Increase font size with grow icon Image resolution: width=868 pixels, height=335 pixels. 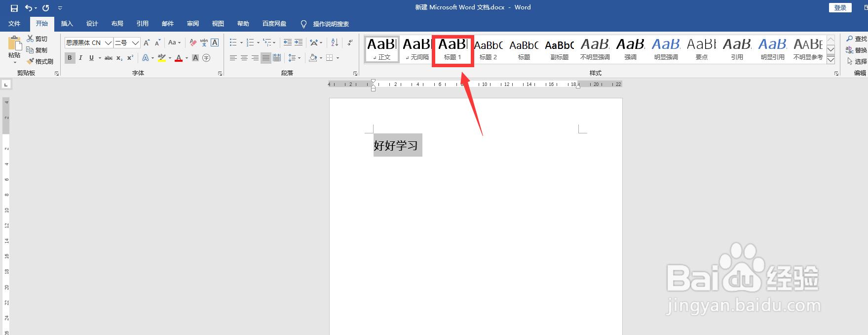click(147, 43)
